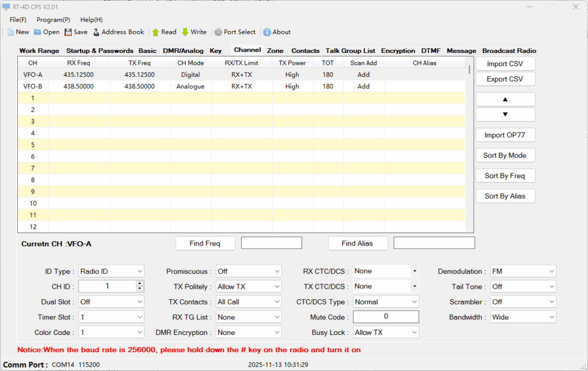This screenshot has height=371, width=588.
Task: Write data to radio with Write icon
Action: click(185, 32)
